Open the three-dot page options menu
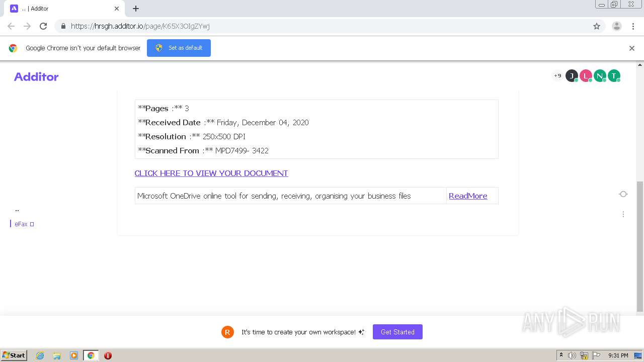The image size is (644, 362). (x=623, y=214)
